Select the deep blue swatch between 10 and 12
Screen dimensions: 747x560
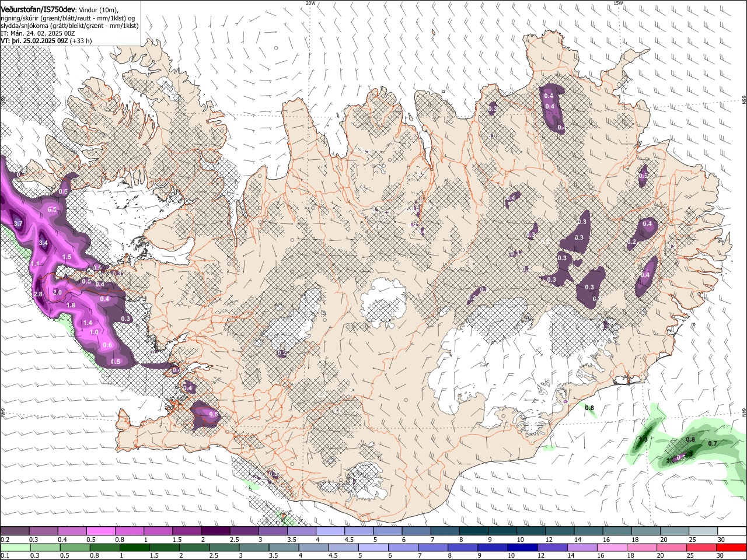pyautogui.click(x=522, y=547)
